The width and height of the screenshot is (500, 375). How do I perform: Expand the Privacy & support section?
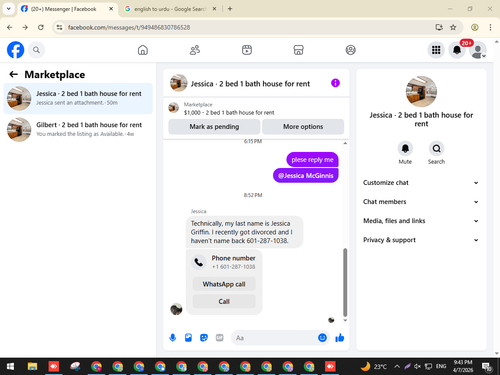[x=421, y=240]
